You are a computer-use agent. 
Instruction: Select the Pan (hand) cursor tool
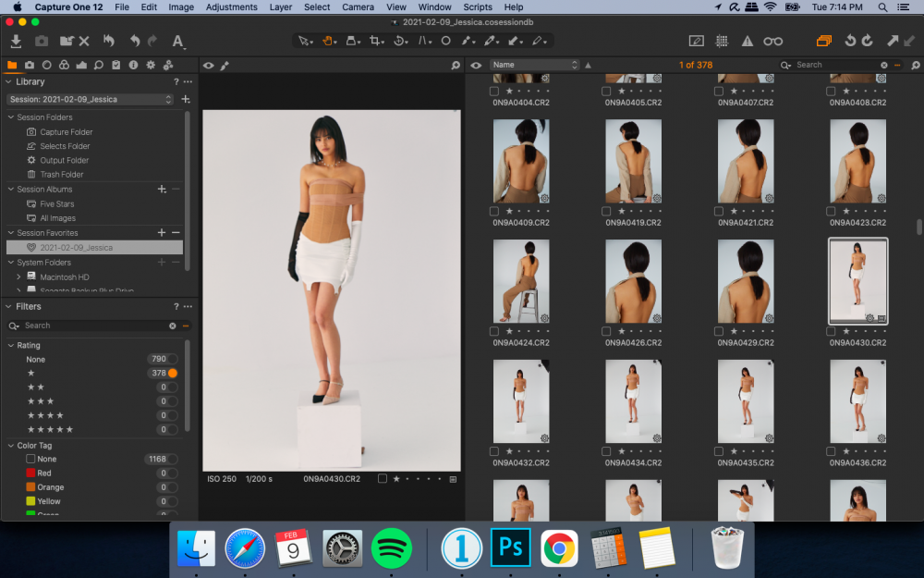tap(327, 41)
